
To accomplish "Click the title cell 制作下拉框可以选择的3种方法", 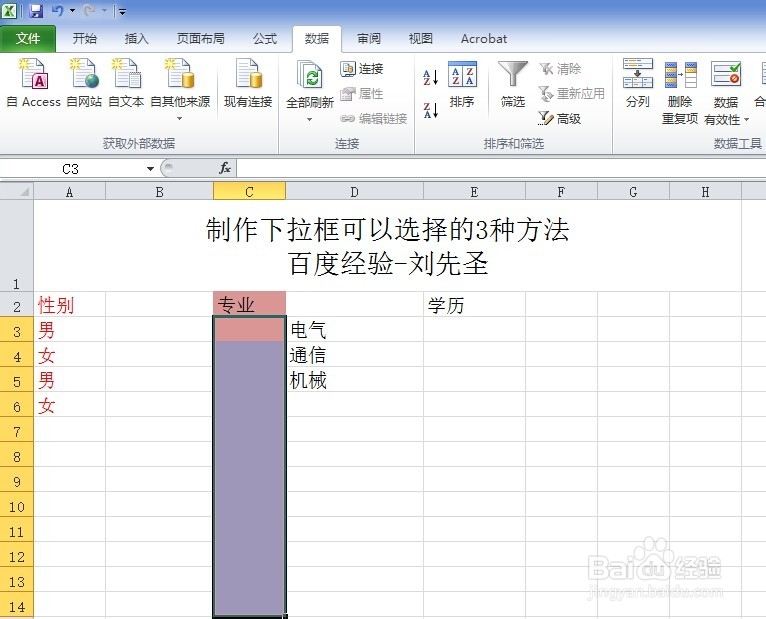I will (387, 246).
